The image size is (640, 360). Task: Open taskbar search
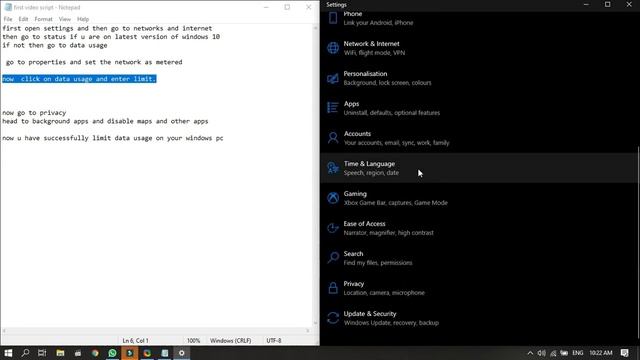point(25,353)
